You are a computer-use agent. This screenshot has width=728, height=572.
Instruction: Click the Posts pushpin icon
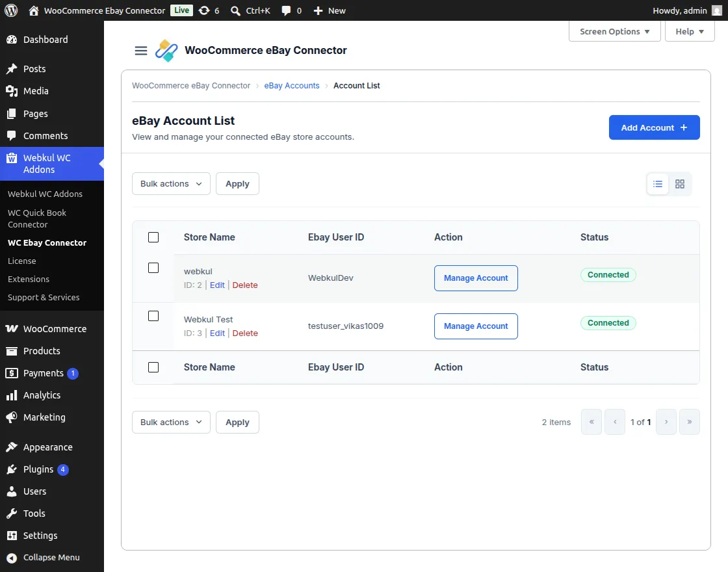point(12,69)
